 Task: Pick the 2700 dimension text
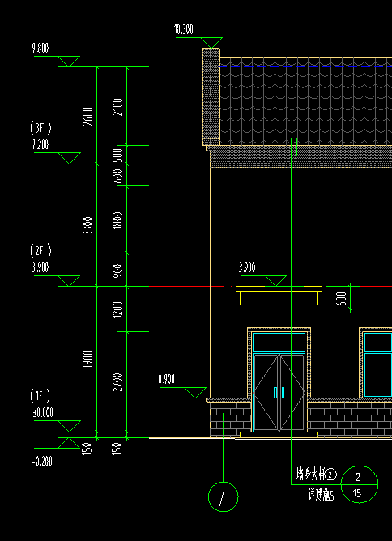point(118,382)
